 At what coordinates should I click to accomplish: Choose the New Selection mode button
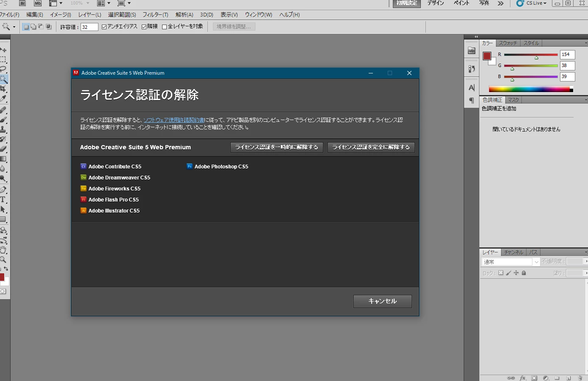click(26, 27)
